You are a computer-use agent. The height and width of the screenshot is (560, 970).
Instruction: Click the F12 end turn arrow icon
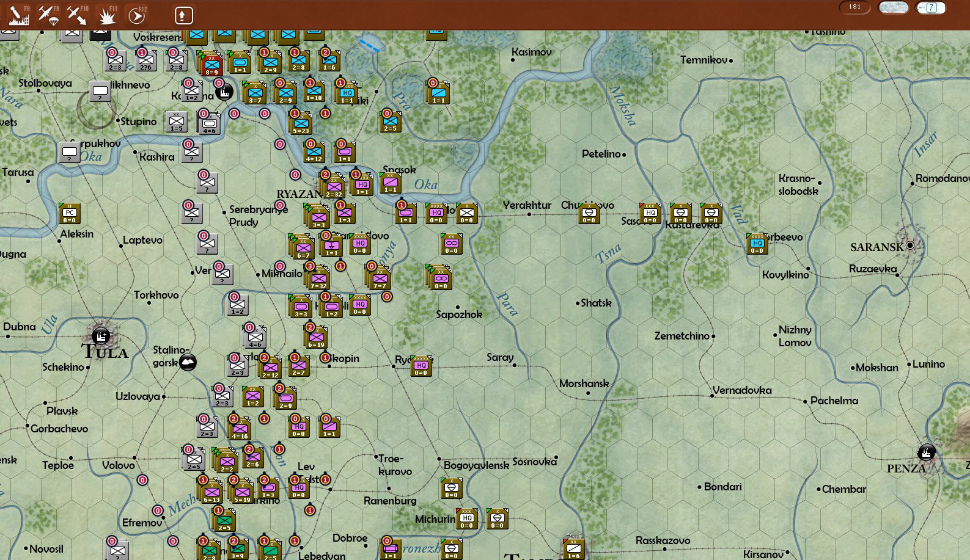137,15
